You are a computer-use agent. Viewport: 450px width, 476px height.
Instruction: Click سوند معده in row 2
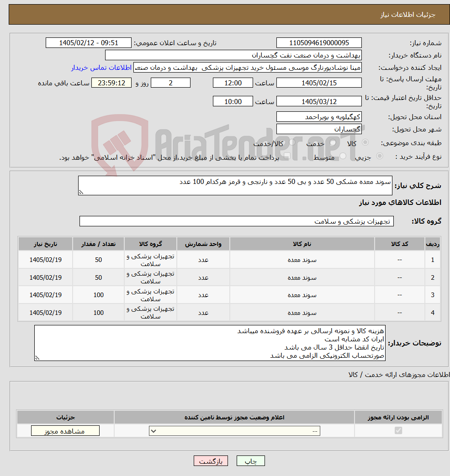click(302, 277)
